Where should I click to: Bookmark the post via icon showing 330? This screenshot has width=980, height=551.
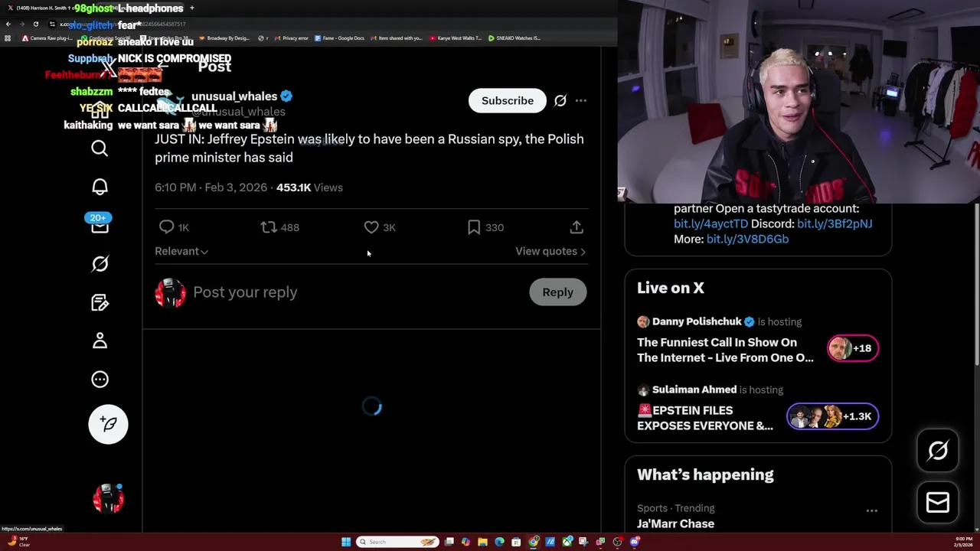pos(474,227)
